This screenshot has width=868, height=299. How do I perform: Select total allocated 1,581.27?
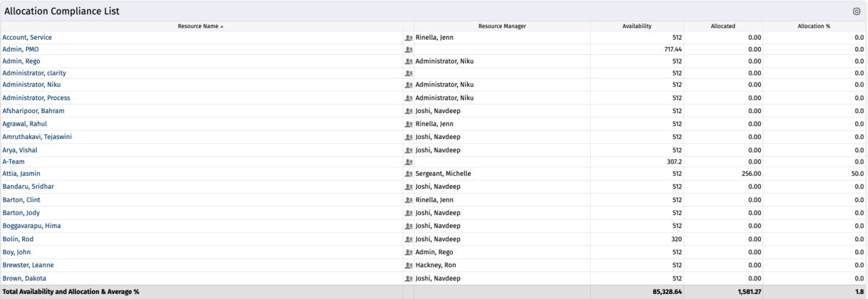click(748, 292)
